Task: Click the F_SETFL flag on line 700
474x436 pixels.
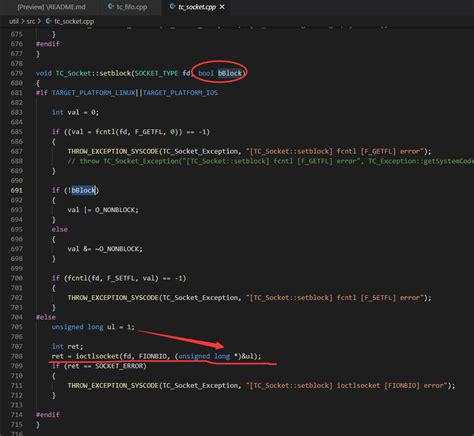Action: pos(121,278)
